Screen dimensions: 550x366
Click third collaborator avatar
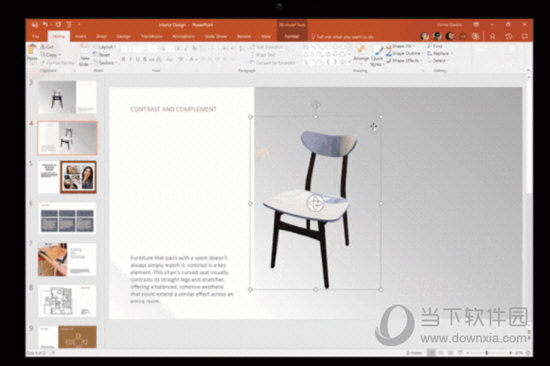(x=450, y=36)
